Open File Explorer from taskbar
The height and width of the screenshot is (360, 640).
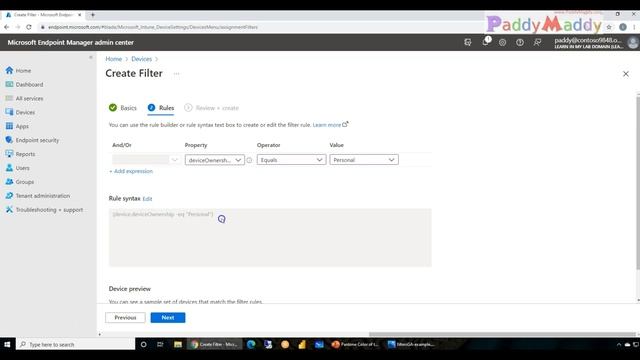[x=178, y=344]
